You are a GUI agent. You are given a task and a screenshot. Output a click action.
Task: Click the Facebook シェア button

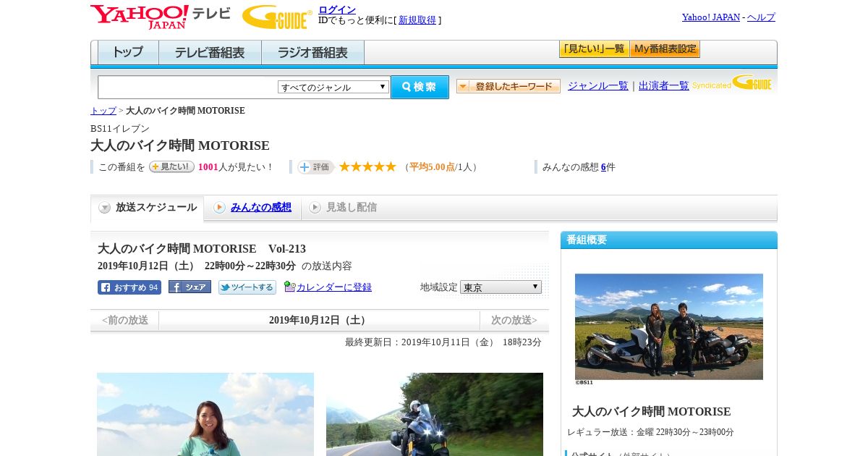point(190,287)
